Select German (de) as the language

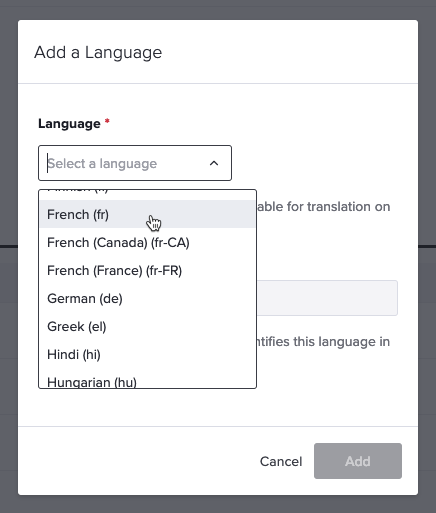tap(147, 298)
